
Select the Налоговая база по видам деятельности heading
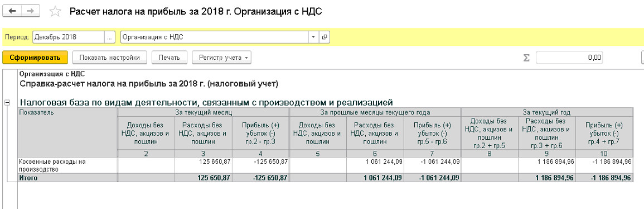[207, 102]
